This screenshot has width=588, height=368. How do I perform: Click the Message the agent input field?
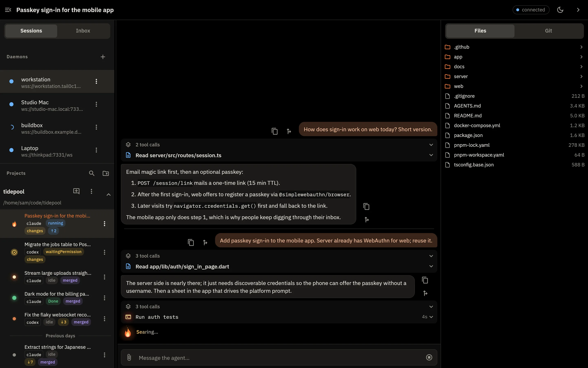click(279, 358)
